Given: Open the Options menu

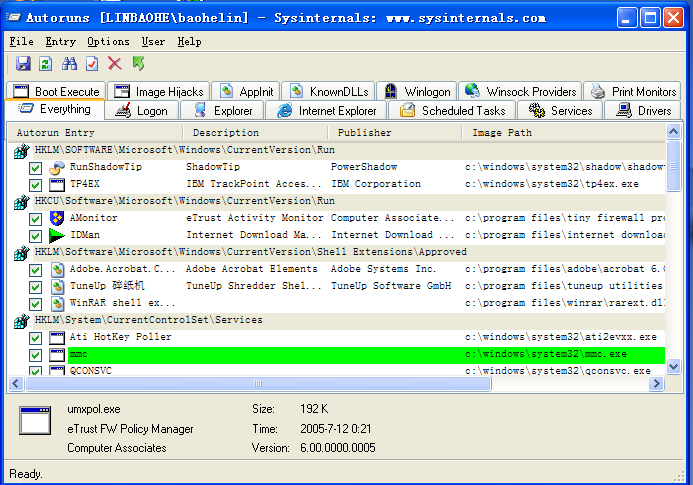Looking at the screenshot, I should (108, 42).
